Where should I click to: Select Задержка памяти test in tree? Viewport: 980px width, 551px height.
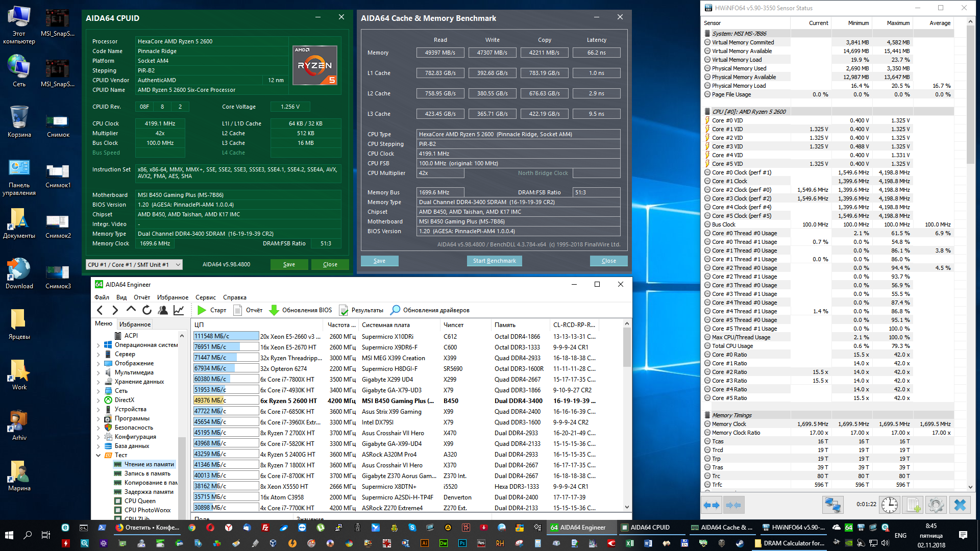149,492
